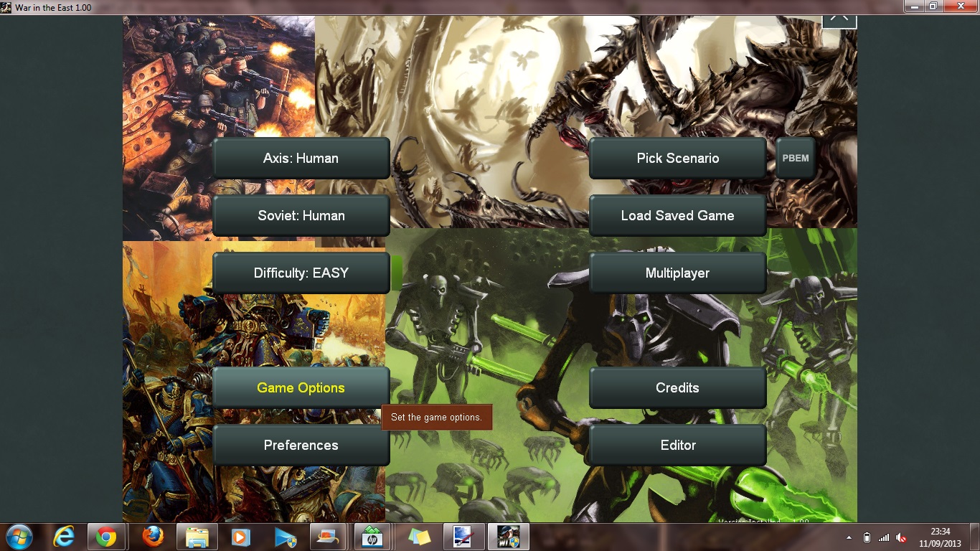Open Google Chrome from the taskbar
The width and height of the screenshot is (980, 551).
(x=106, y=536)
